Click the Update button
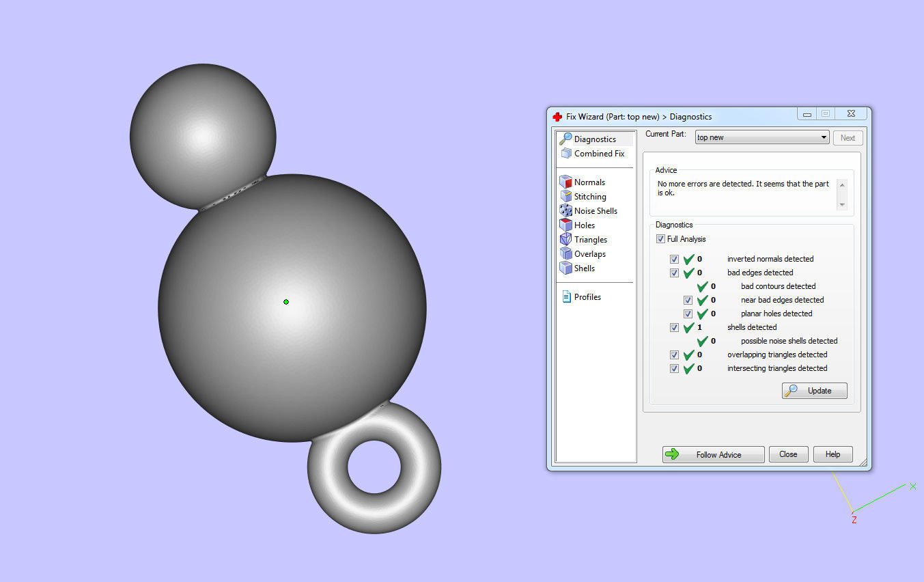Image resolution: width=924 pixels, height=582 pixels. coord(815,391)
